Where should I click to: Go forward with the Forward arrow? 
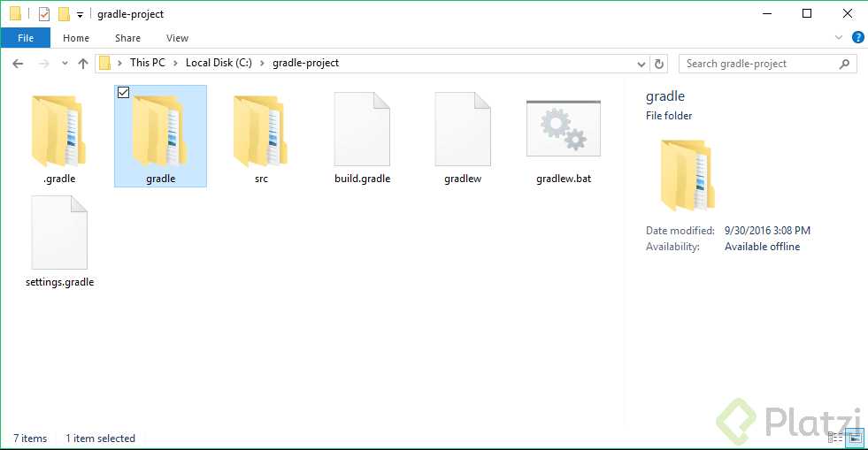pyautogui.click(x=43, y=64)
